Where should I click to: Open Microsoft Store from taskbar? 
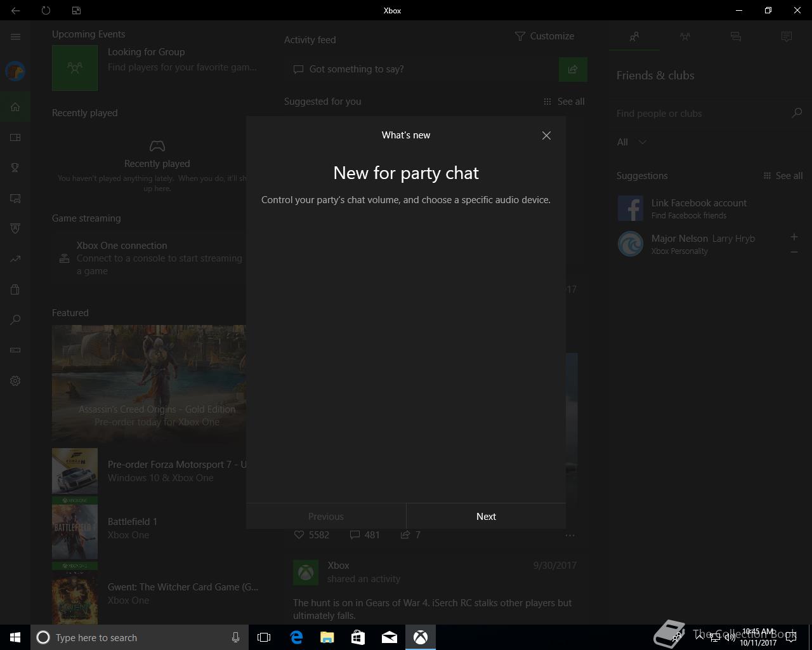click(x=358, y=637)
